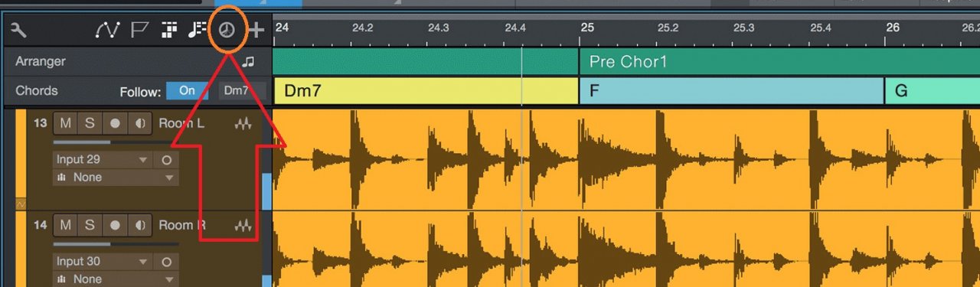Record-arm the Room L track
980x287 pixels.
tap(115, 123)
